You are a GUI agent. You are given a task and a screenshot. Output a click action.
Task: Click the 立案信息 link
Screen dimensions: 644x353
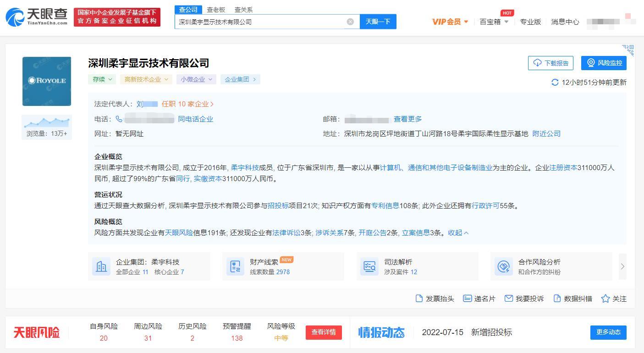pos(416,233)
